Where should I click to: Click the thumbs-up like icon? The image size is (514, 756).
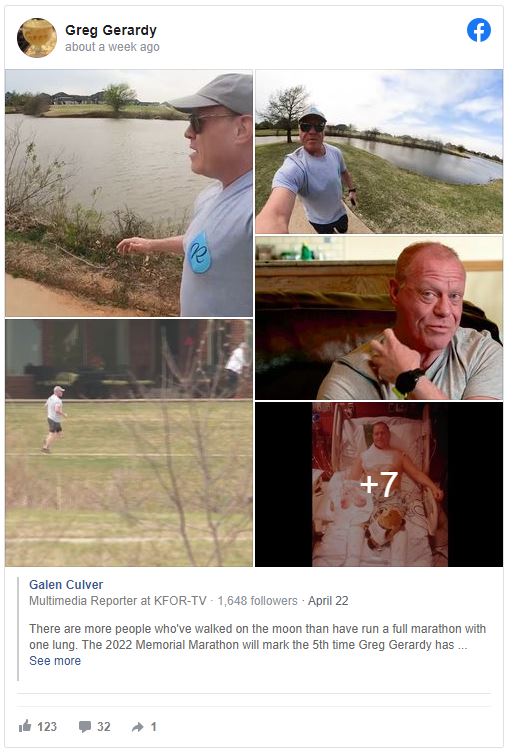pyautogui.click(x=25, y=726)
